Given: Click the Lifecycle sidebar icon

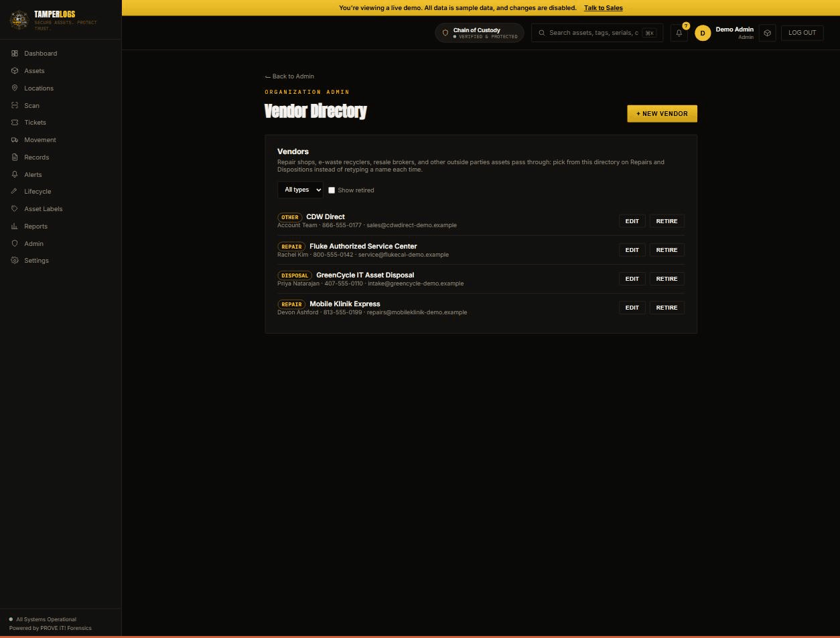Looking at the screenshot, I should coord(15,192).
